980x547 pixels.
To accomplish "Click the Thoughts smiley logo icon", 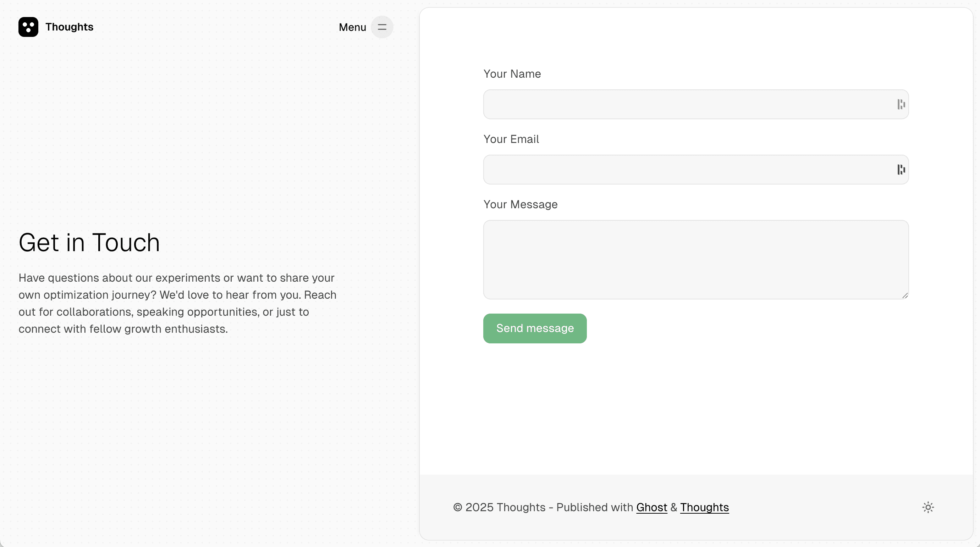I will click(x=28, y=27).
